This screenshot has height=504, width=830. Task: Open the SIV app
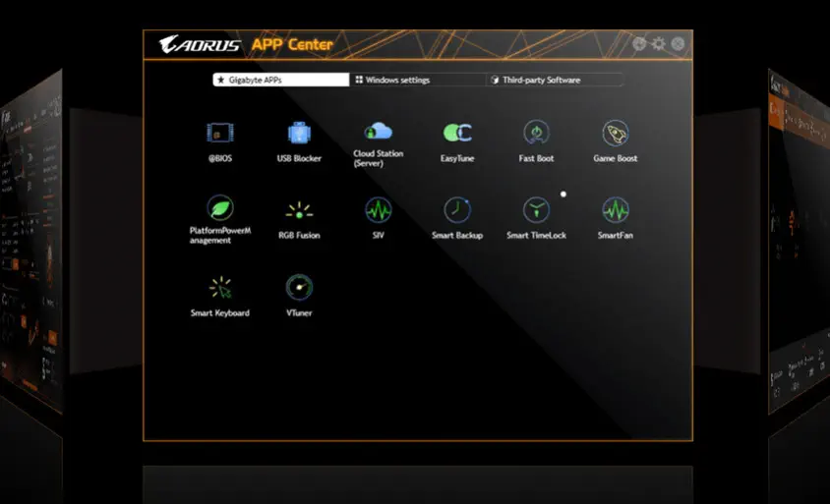[x=378, y=210]
